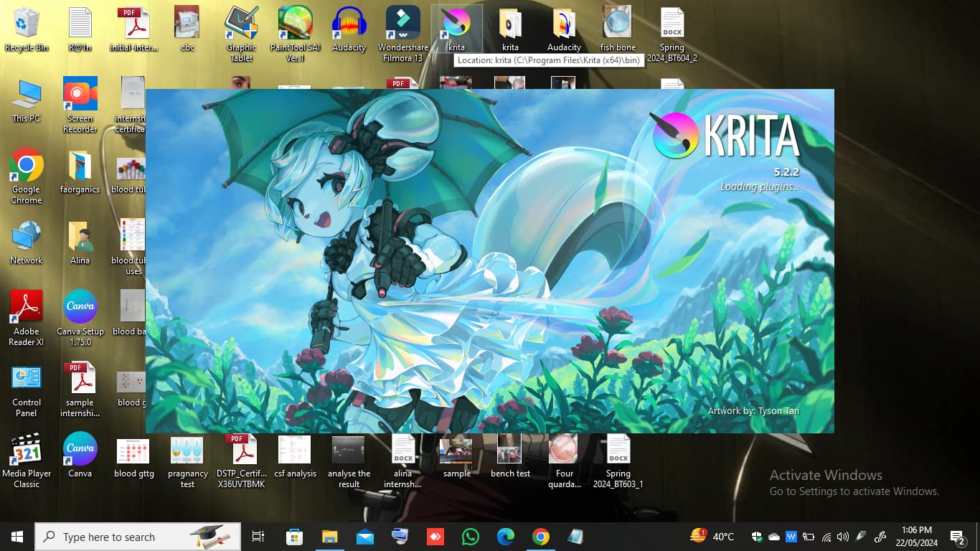Screen dimensions: 980x551
Task: Open Spring 2024_BT603_1 DOCX file
Action: (x=618, y=460)
